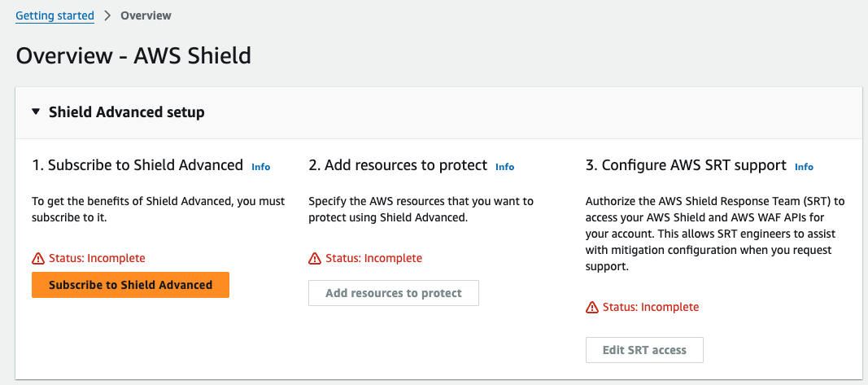Screen dimensions: 868x385
Task: Click warning icon under Subscribe to Shield Advanced
Action: pyautogui.click(x=37, y=258)
